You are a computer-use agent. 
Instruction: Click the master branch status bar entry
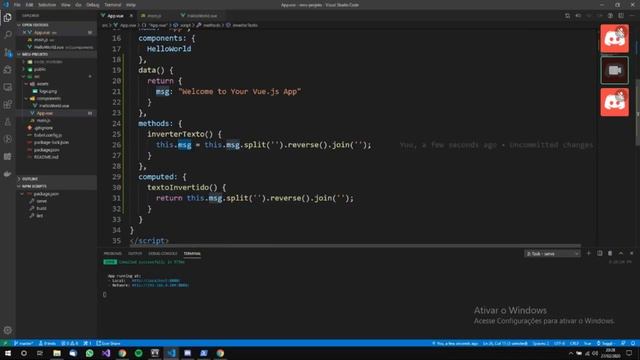tap(24, 343)
